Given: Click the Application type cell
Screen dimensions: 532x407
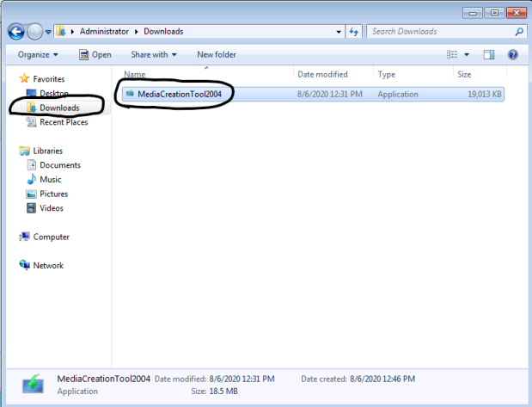Looking at the screenshot, I should click(398, 94).
